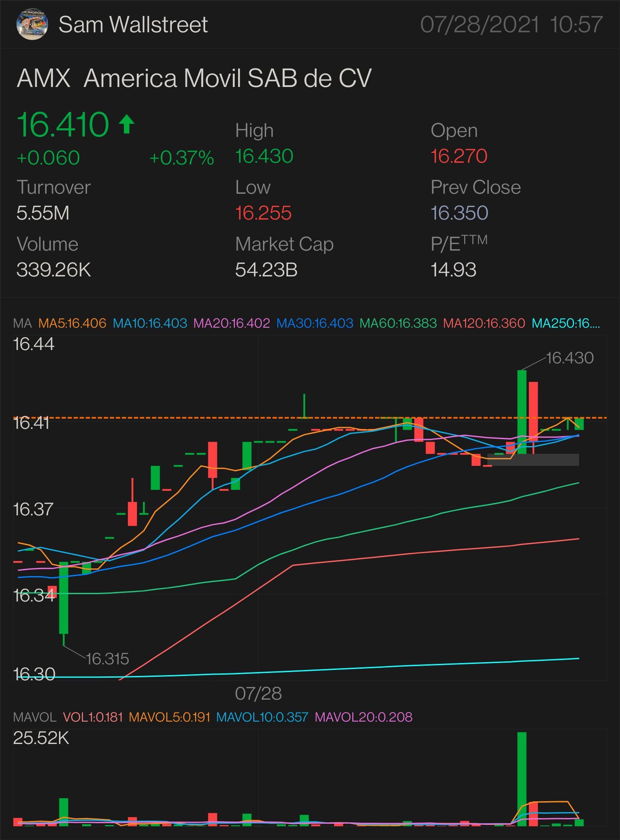Tap the VOL1:0.181 legend entry
Screen dimensions: 620x840
pos(93,717)
